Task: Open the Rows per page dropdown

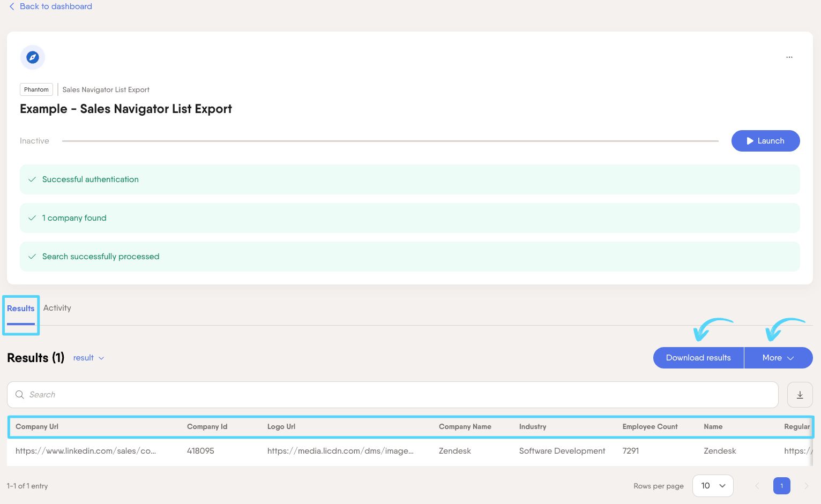Action: 713,486
